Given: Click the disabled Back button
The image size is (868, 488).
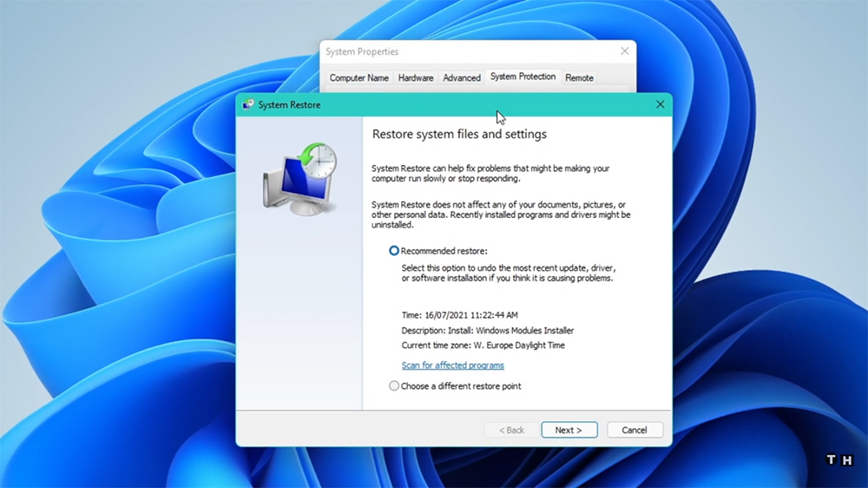Looking at the screenshot, I should click(x=511, y=430).
